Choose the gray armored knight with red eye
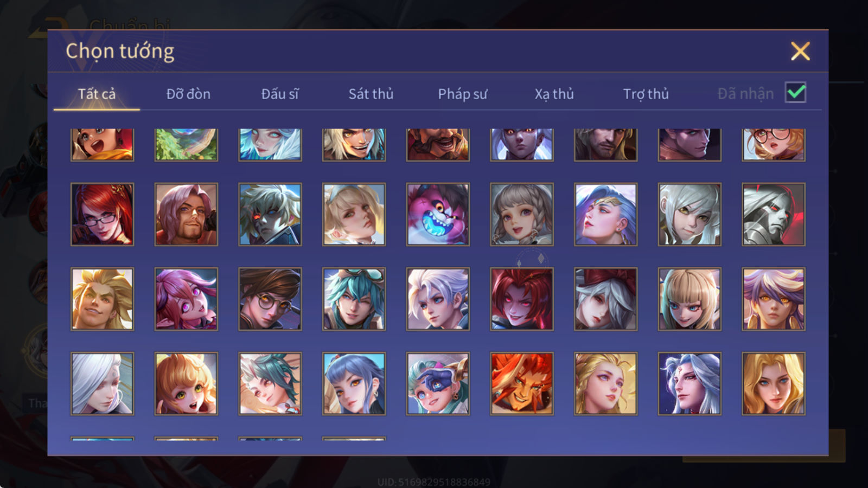 coord(774,214)
